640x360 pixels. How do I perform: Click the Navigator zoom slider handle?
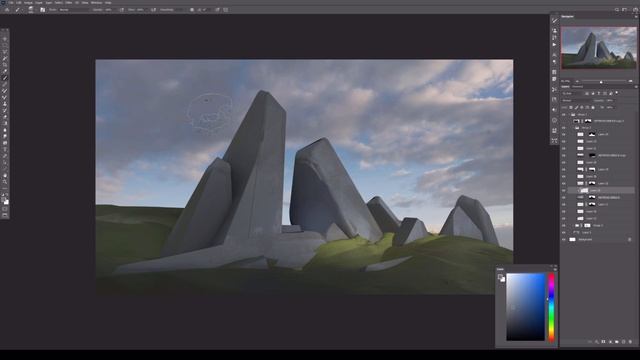coord(601,82)
